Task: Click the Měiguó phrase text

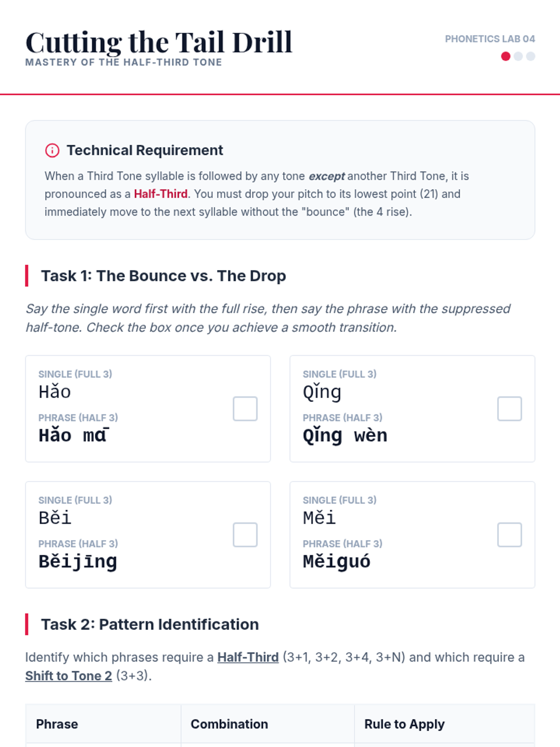Action: pyautogui.click(x=336, y=562)
